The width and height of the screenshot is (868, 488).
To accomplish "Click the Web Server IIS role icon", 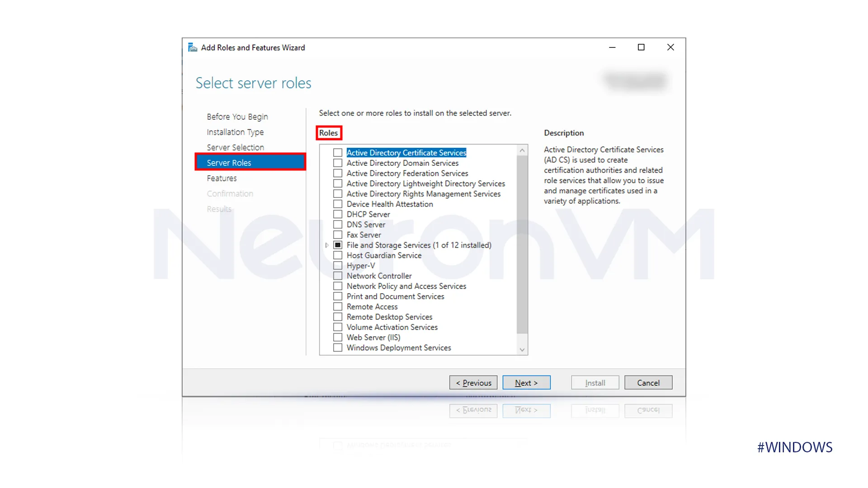I will click(337, 337).
